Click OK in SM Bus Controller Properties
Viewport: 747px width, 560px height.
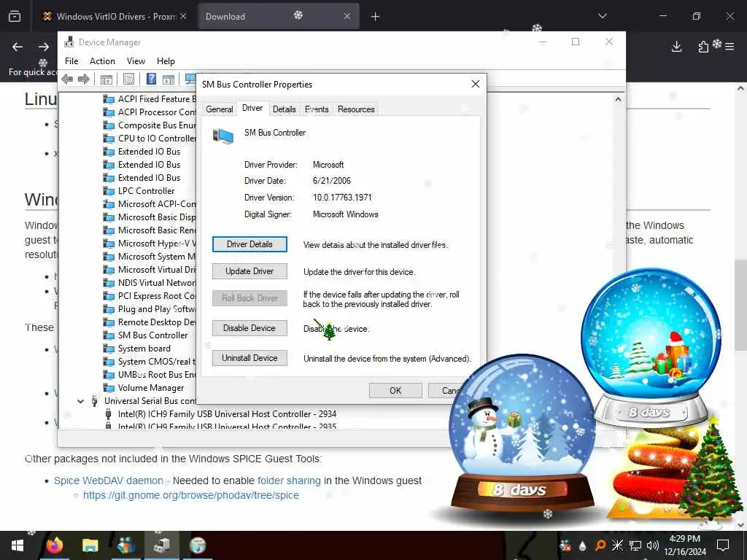click(395, 391)
